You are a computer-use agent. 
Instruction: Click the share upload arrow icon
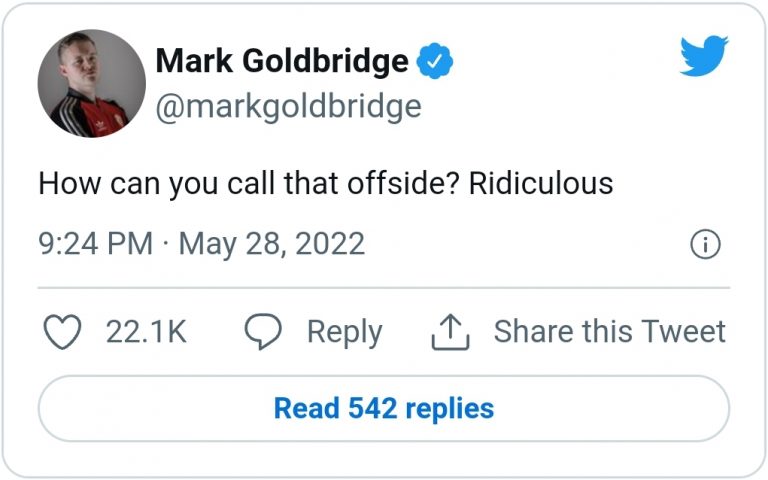pos(450,333)
